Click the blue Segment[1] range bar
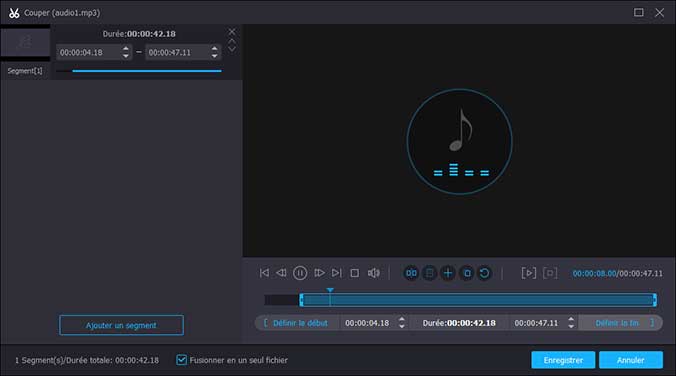The width and height of the screenshot is (676, 376). pyautogui.click(x=147, y=71)
